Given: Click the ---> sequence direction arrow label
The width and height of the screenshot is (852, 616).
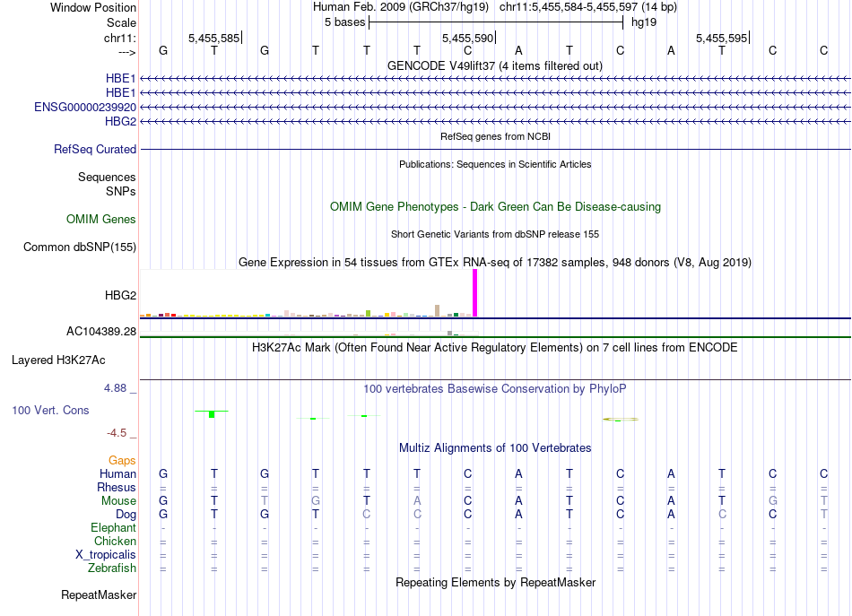Looking at the screenshot, I should [127, 52].
